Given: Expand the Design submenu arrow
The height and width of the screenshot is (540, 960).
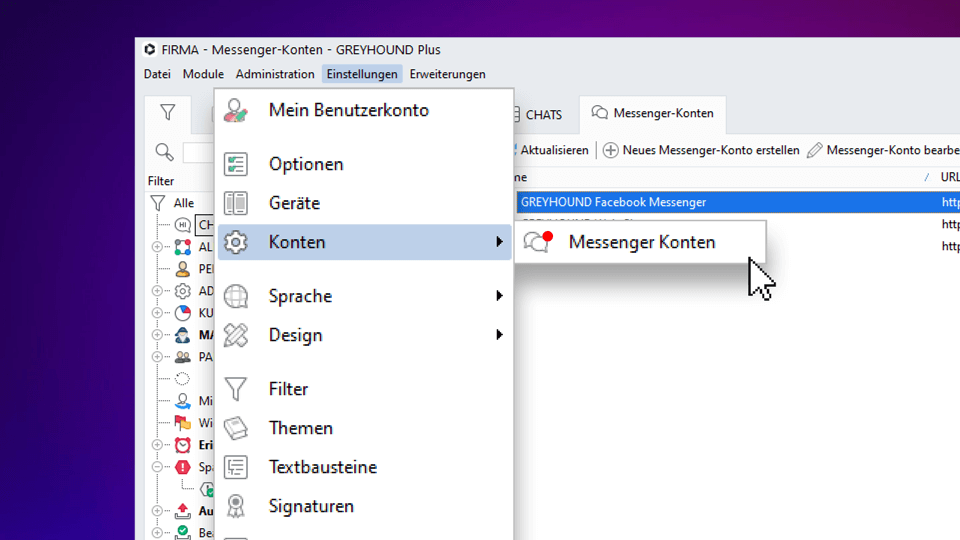Looking at the screenshot, I should (x=500, y=335).
